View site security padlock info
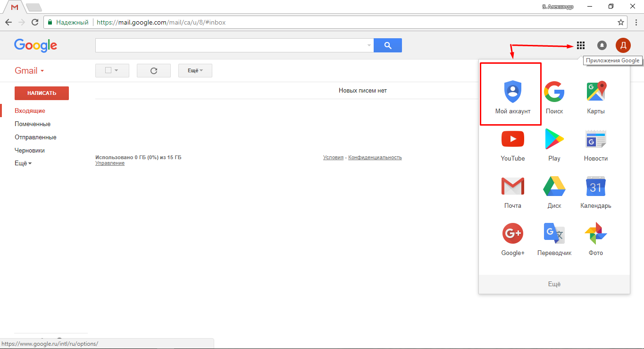 pyautogui.click(x=50, y=22)
